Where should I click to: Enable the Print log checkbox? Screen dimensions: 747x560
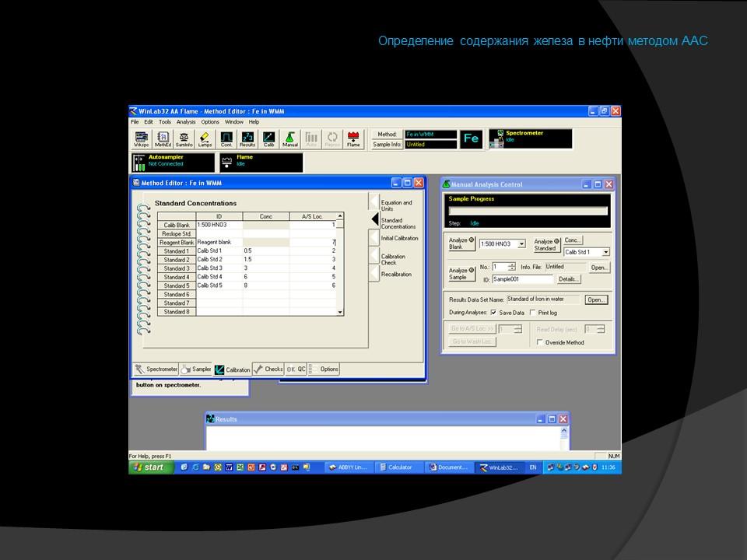533,313
